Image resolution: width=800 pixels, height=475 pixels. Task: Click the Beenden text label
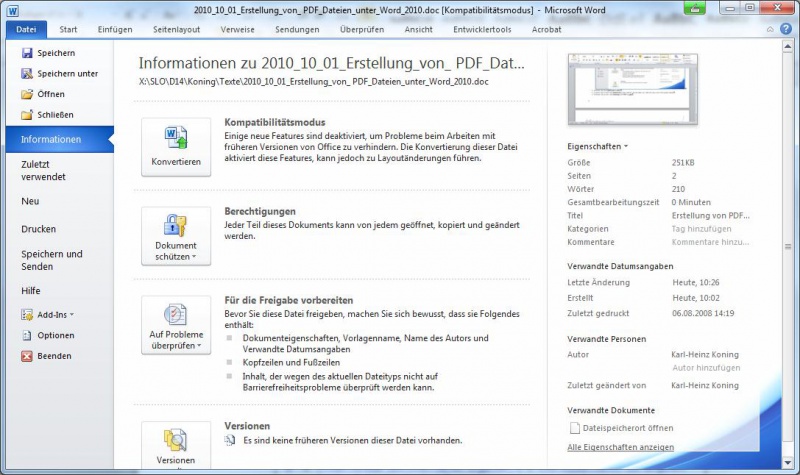[x=55, y=356]
